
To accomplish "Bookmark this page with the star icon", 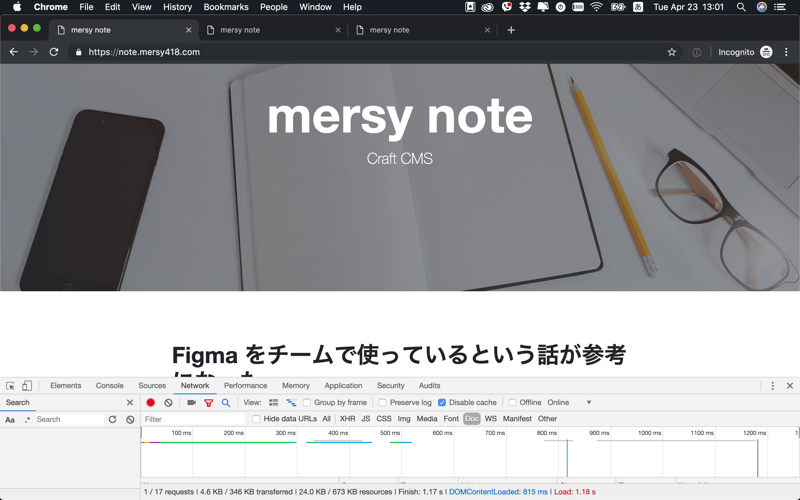I will point(672,52).
